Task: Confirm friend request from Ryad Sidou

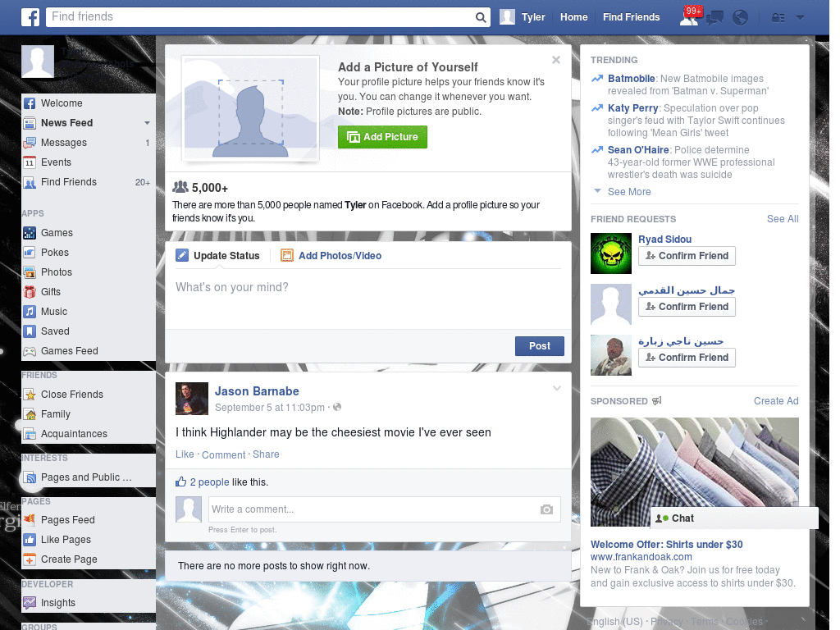Action: (x=687, y=256)
